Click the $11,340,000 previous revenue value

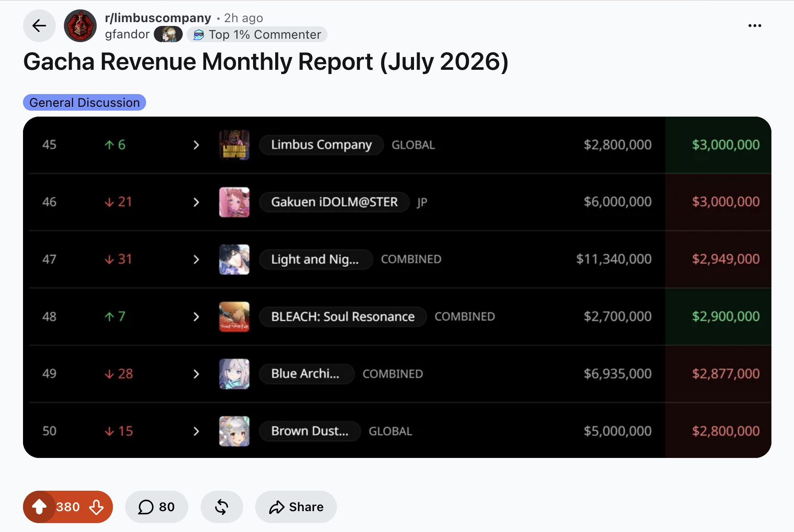(614, 259)
